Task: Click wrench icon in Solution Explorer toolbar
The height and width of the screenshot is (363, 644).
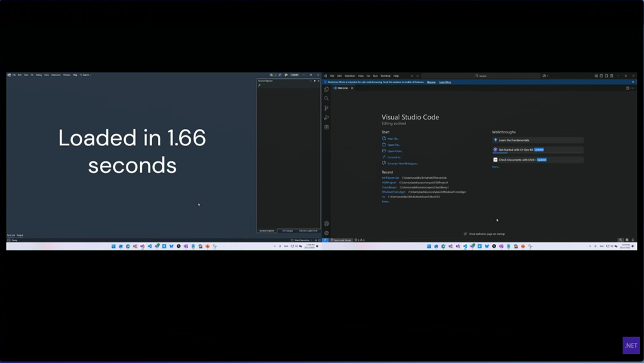Action: [x=259, y=86]
